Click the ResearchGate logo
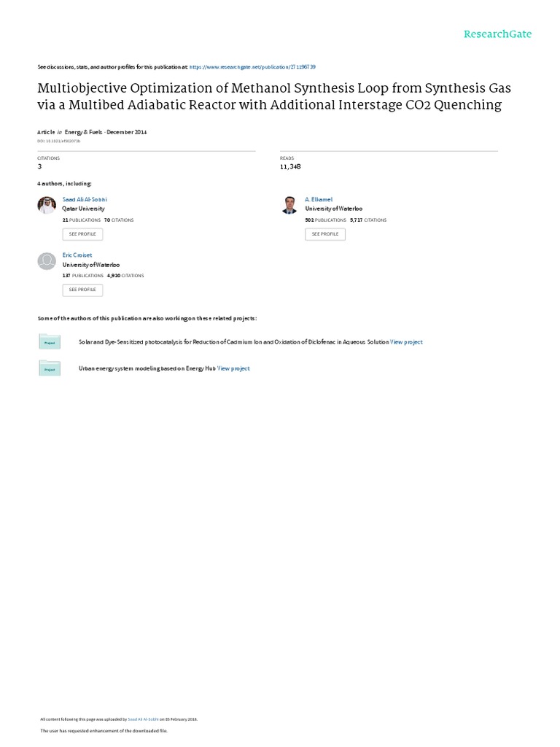 point(498,34)
